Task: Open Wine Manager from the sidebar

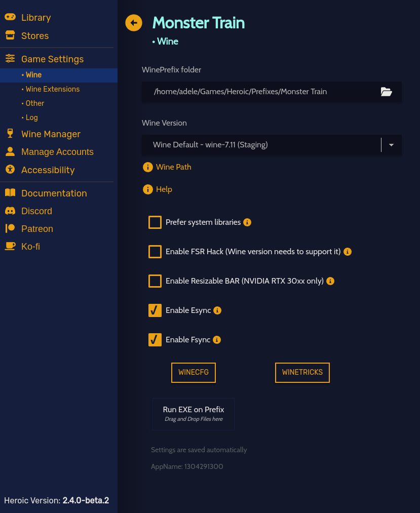Action: (x=51, y=134)
